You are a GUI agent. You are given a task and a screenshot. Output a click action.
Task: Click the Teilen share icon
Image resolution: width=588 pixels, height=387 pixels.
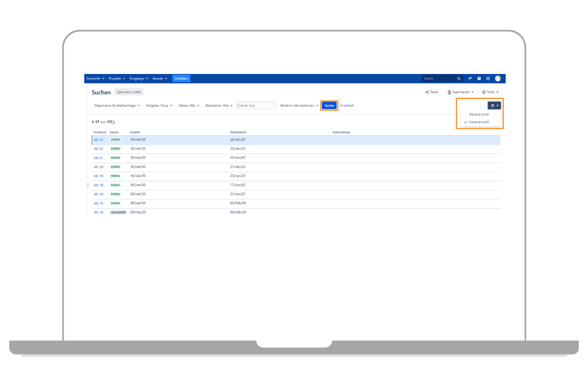pos(427,92)
